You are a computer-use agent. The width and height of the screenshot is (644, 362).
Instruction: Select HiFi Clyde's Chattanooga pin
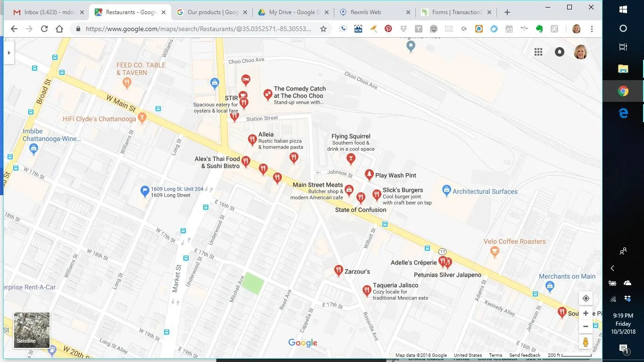(142, 118)
